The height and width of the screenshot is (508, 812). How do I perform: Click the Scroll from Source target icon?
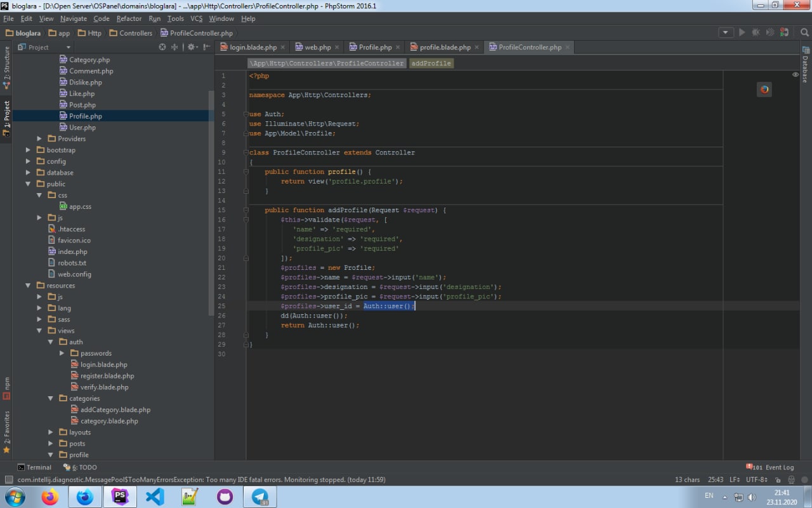[162, 47]
